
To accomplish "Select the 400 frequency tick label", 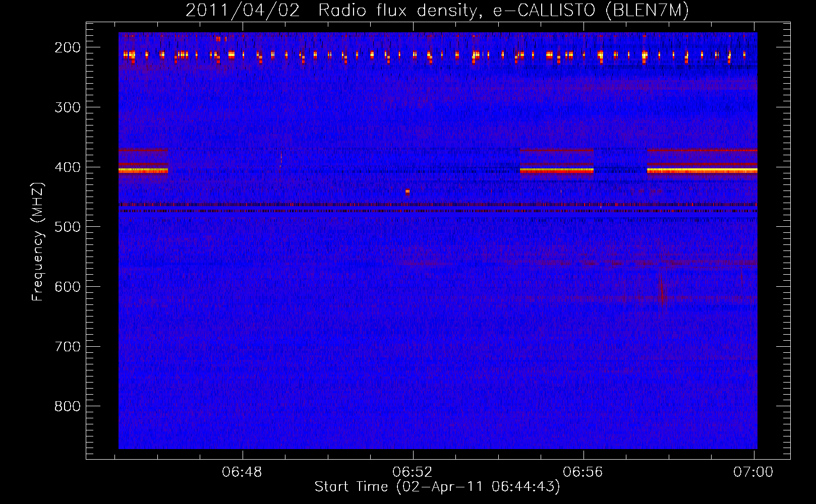I will point(68,167).
